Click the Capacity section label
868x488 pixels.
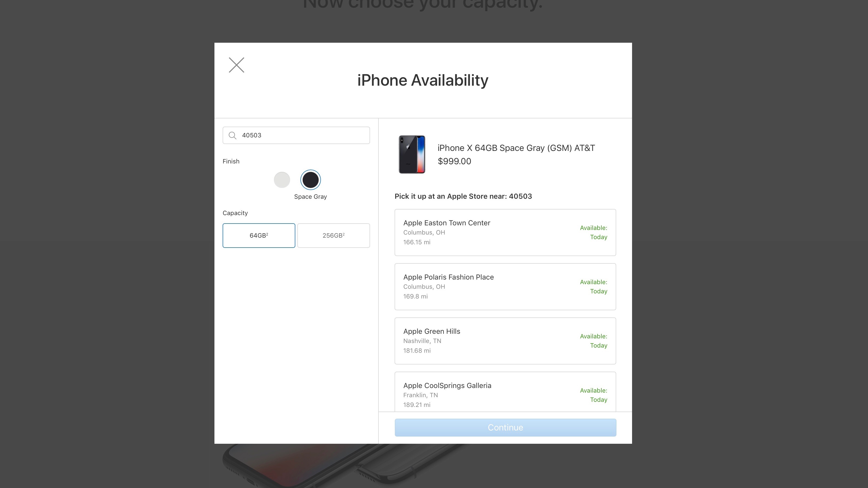(x=235, y=213)
